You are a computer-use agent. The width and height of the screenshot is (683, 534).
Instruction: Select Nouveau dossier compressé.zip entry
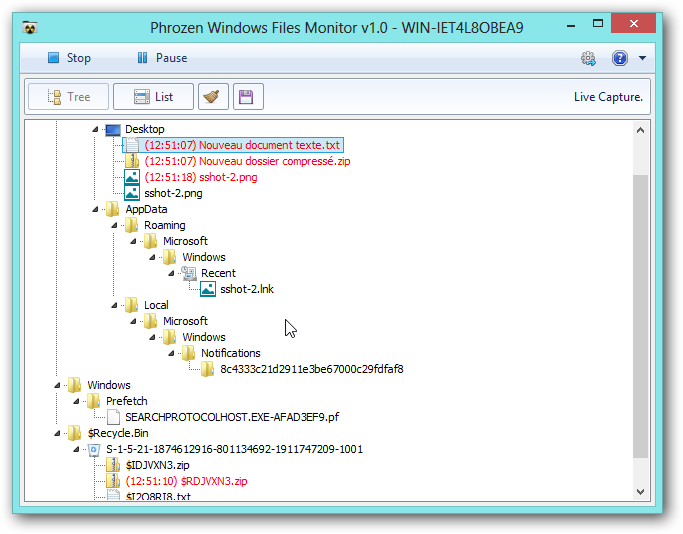[x=247, y=162]
